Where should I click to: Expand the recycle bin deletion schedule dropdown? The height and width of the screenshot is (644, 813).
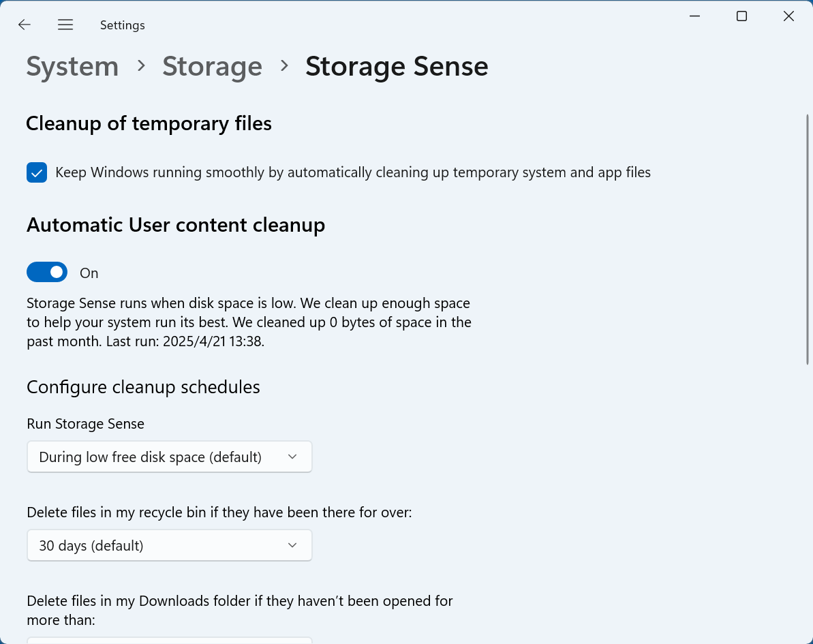169,545
